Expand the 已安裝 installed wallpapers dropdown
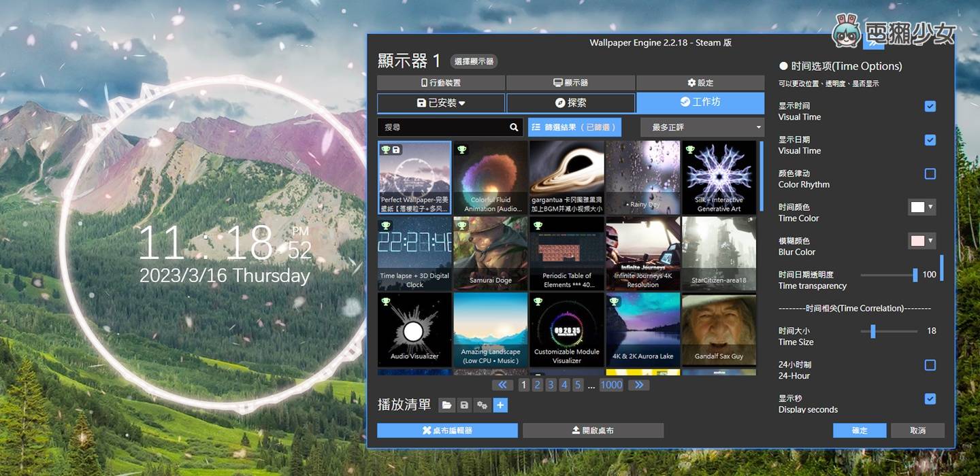 coord(440,103)
